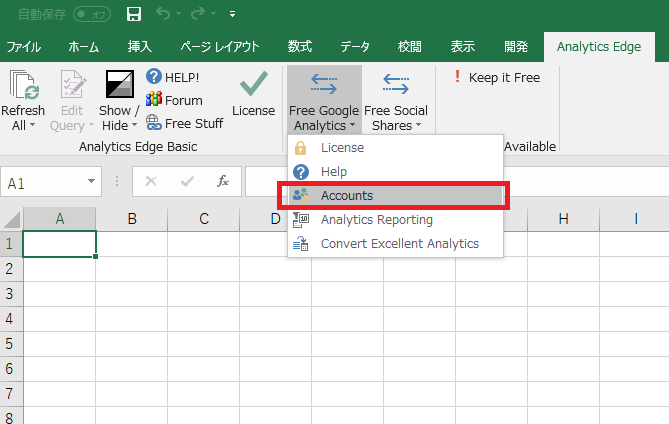
Task: Select column H header
Action: 563,219
